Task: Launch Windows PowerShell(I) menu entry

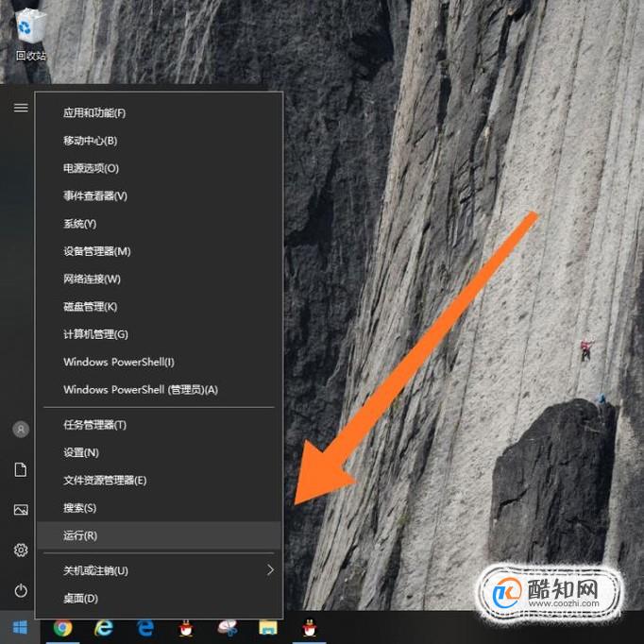Action: coord(160,362)
